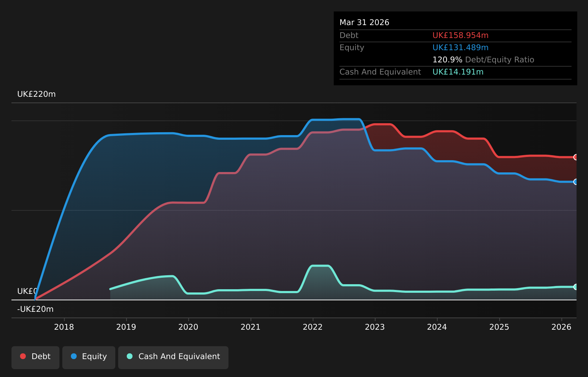
Task: Click the Cash And Equivalent label in tooltip
Action: pos(380,72)
